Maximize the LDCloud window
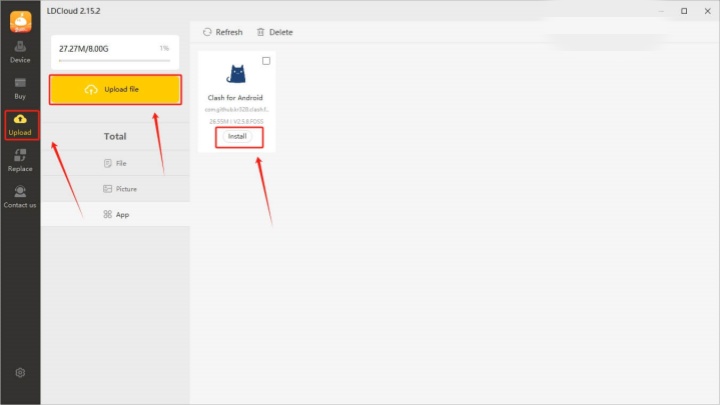720x405 pixels. (683, 11)
